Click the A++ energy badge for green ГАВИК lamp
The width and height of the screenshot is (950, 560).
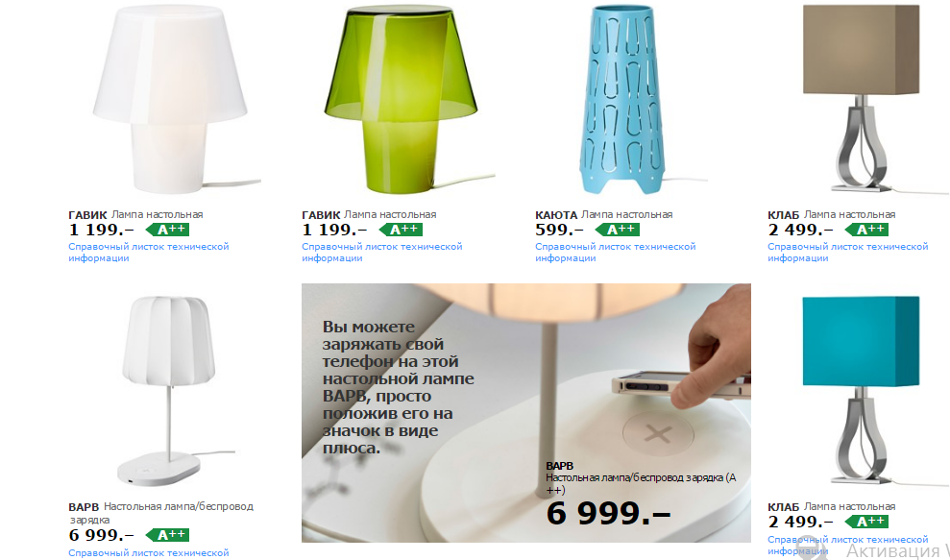[x=401, y=230]
